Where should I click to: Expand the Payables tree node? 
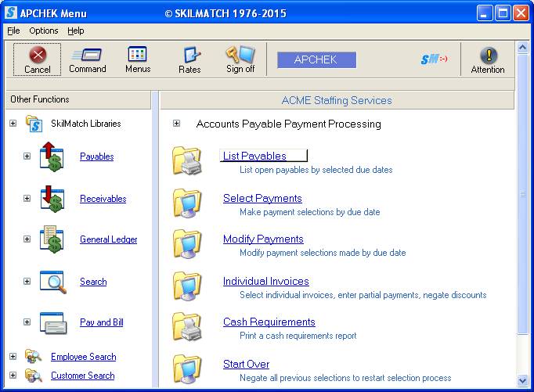point(27,156)
